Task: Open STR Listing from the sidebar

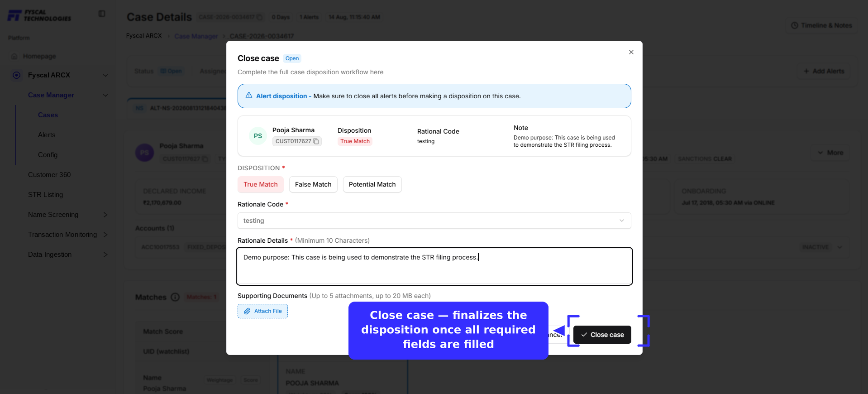Action: pyautogui.click(x=45, y=195)
